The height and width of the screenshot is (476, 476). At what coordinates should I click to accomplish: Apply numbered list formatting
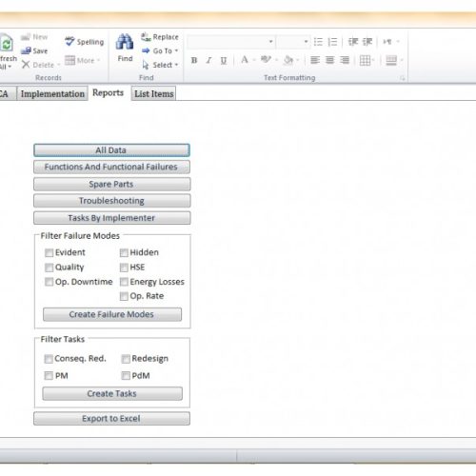(332, 42)
